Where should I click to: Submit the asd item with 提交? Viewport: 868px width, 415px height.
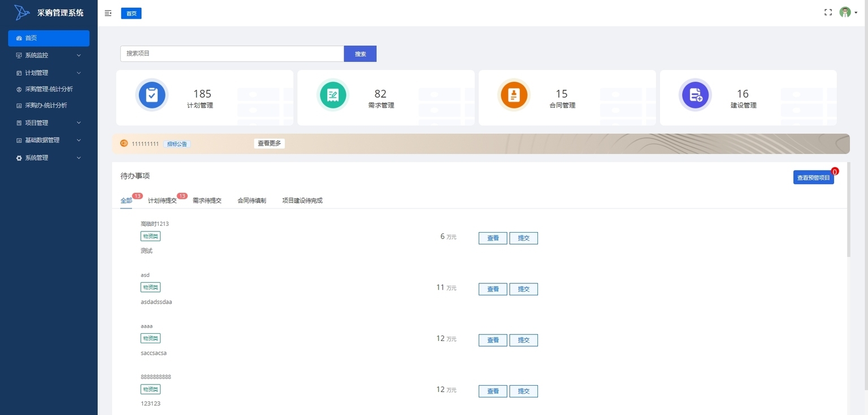[523, 289]
